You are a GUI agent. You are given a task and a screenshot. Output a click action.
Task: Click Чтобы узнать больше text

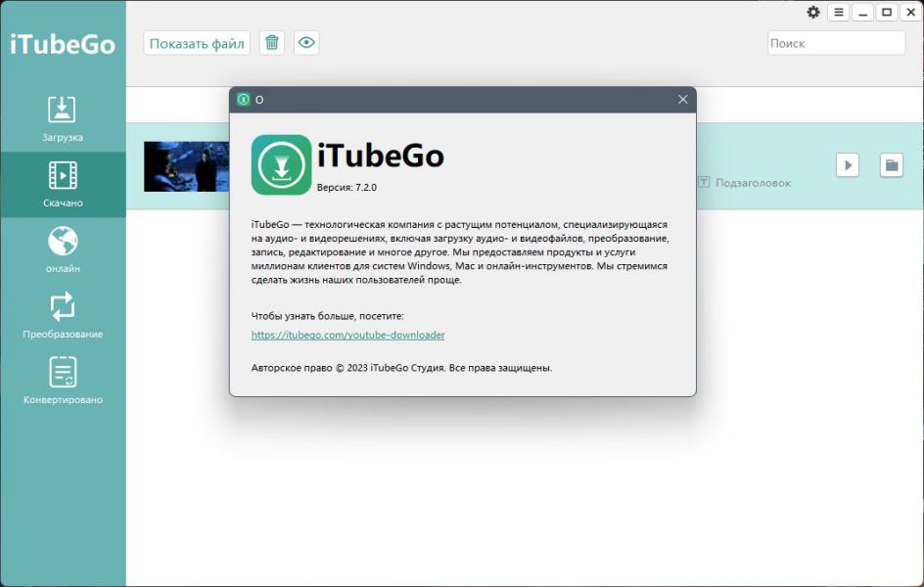click(327, 316)
